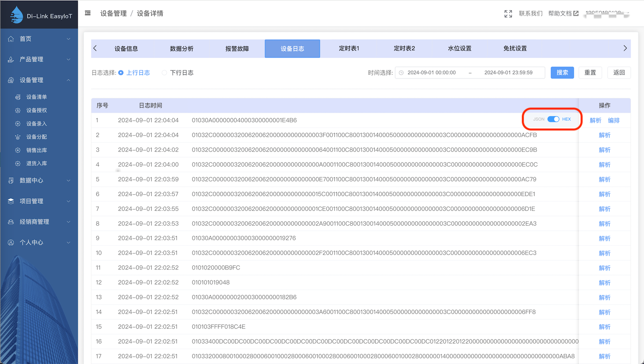Click the 产品管理 icon in sidebar

(11, 60)
